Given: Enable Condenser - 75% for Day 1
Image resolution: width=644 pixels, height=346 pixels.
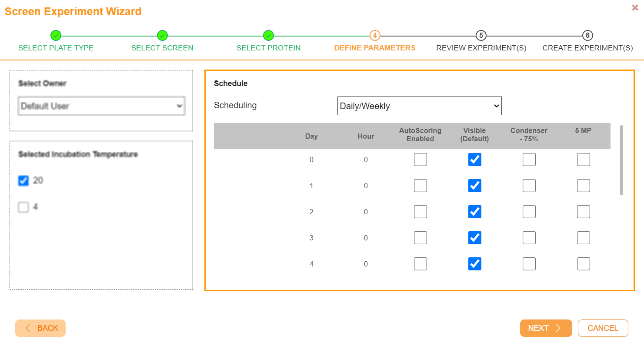Looking at the screenshot, I should pos(529,186).
